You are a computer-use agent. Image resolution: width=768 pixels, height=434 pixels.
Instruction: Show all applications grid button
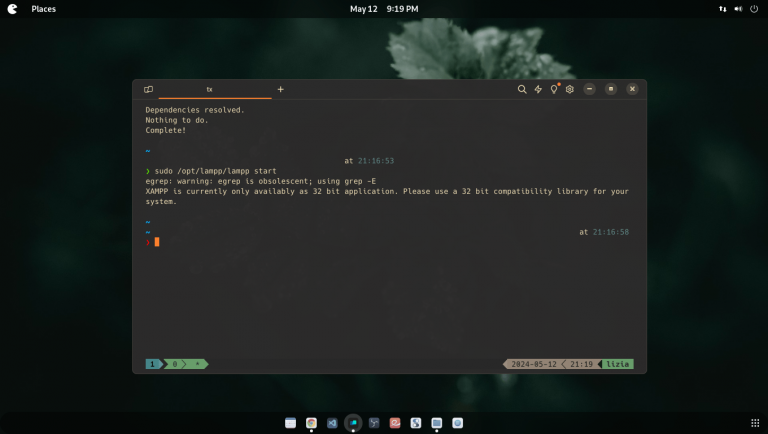pyautogui.click(x=755, y=423)
